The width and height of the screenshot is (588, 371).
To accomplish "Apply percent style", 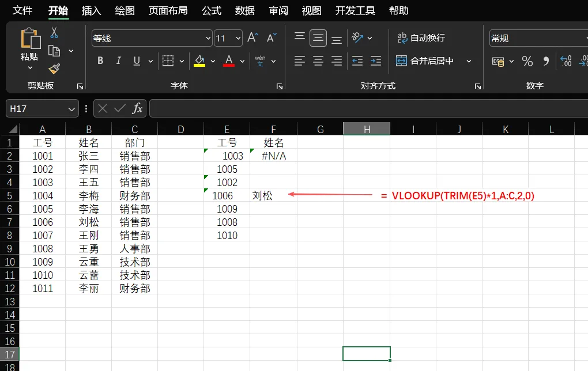I will 527,61.
